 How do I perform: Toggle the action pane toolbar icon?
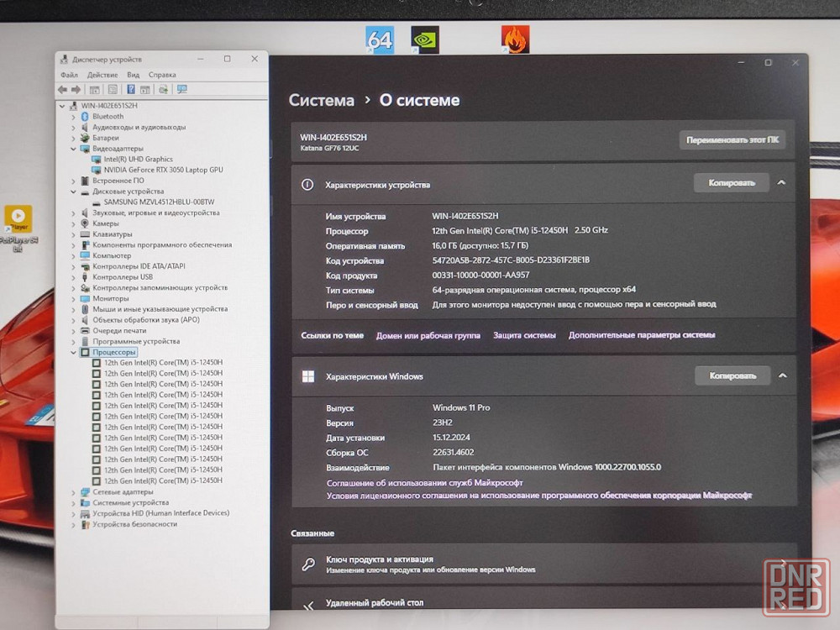coord(145,90)
